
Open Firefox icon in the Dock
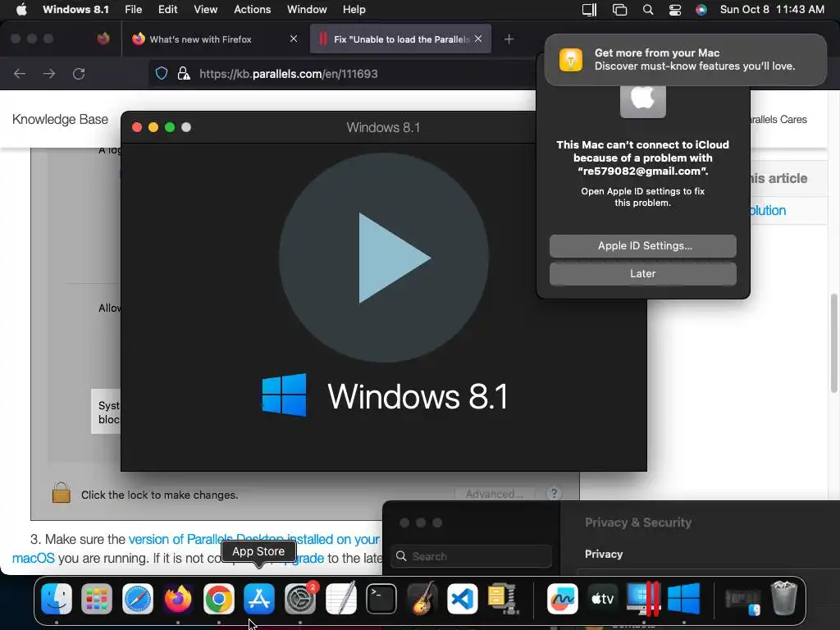click(178, 598)
